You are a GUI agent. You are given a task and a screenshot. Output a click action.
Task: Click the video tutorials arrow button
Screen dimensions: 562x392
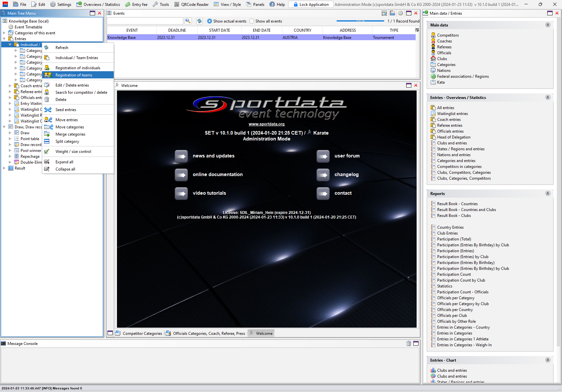[x=181, y=193]
